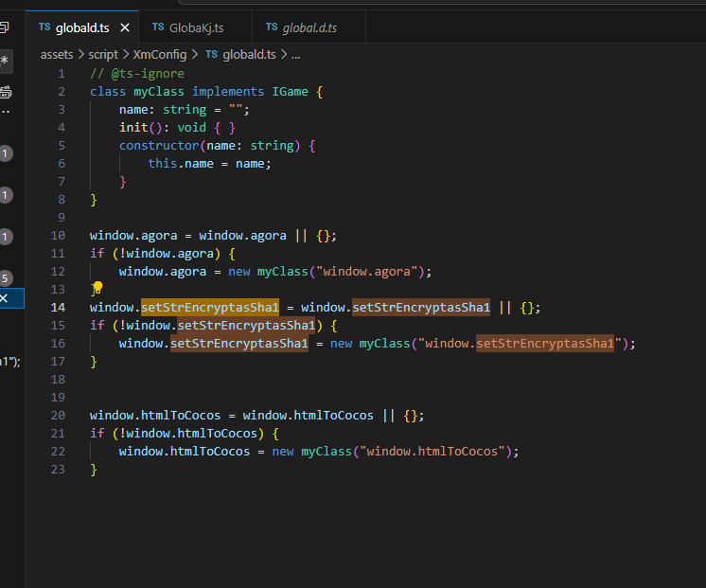This screenshot has width=706, height=588.
Task: Click the "window.agora" string on line 12
Action: (x=366, y=272)
